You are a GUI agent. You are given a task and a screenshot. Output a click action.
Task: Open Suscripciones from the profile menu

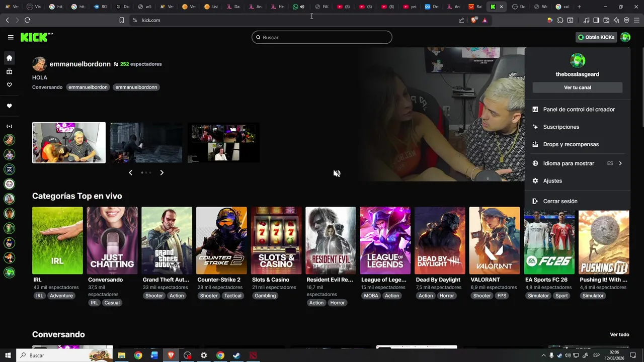[x=578, y=127]
